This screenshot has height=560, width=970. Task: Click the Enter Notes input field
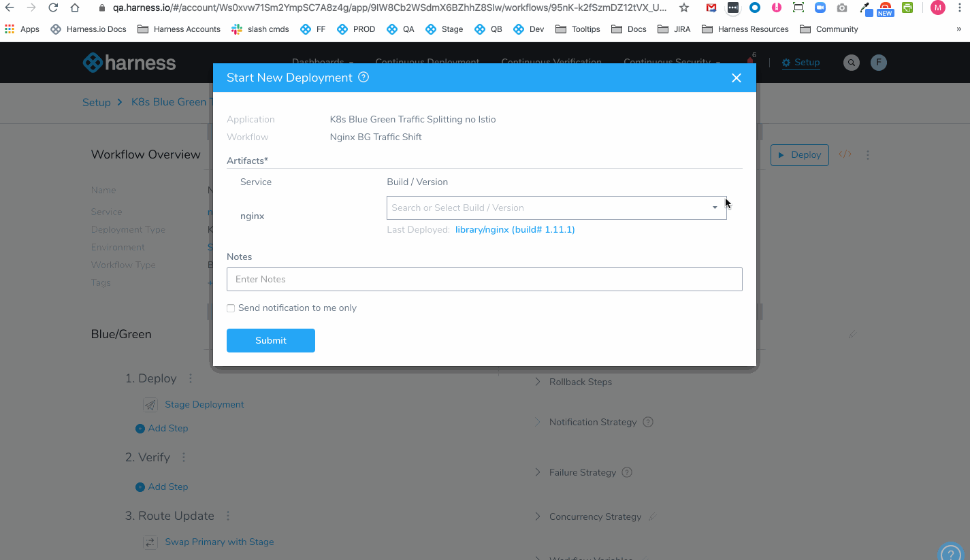point(484,280)
